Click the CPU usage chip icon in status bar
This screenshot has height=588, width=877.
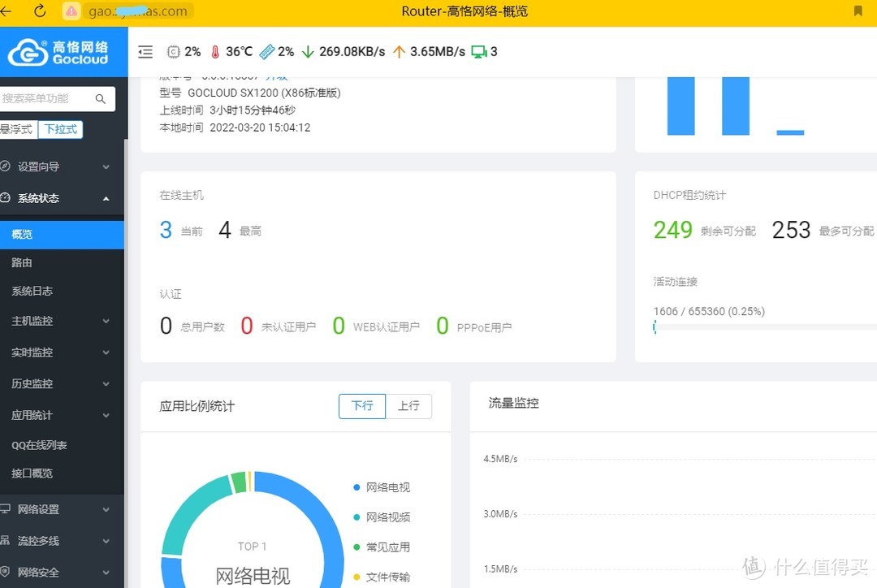pyautogui.click(x=173, y=51)
